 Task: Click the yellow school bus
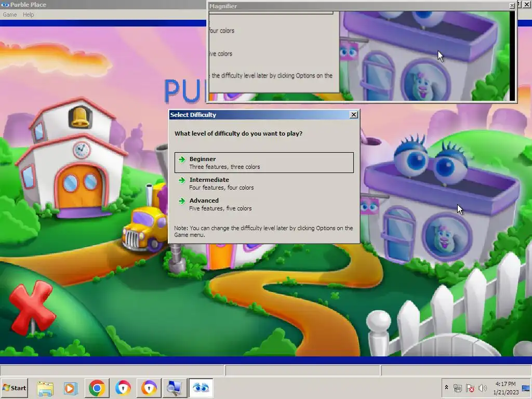(x=146, y=225)
